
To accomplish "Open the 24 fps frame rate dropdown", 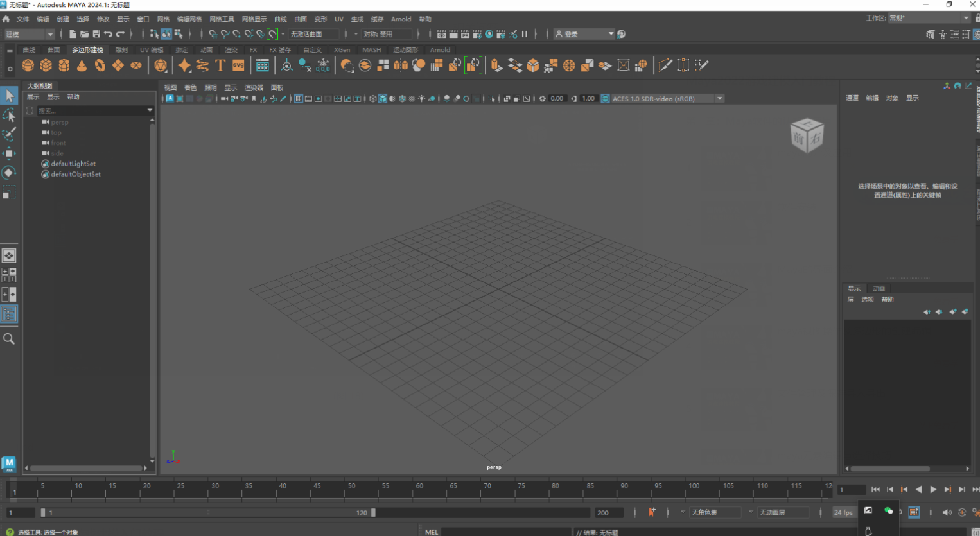I will coord(843,512).
